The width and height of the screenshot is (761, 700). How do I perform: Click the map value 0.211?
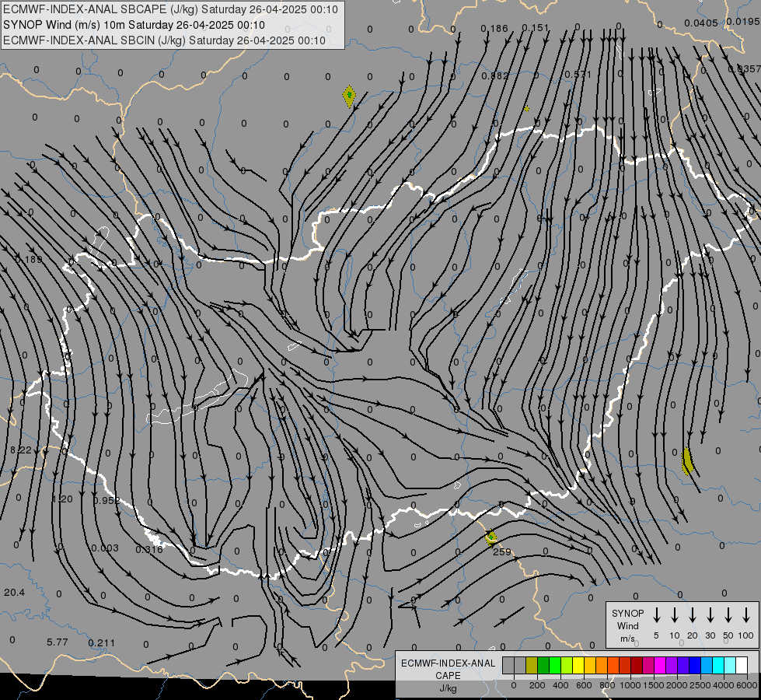click(x=101, y=643)
